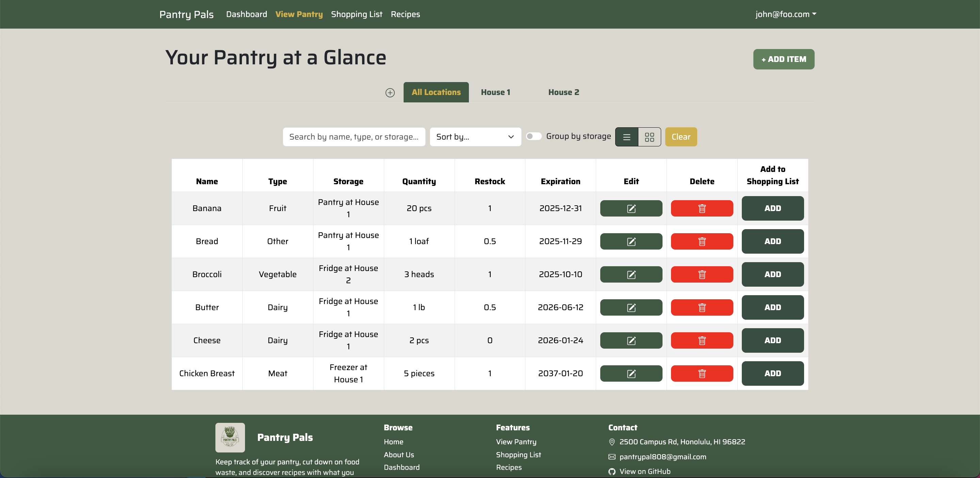Click the edit icon for Broccoli row

(631, 274)
